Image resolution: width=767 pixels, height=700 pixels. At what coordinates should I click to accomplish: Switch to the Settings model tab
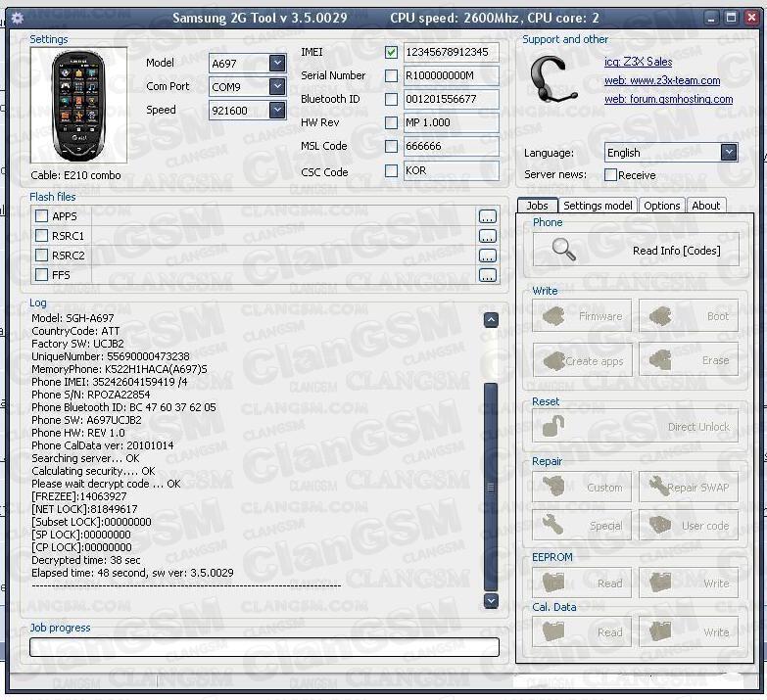point(598,206)
